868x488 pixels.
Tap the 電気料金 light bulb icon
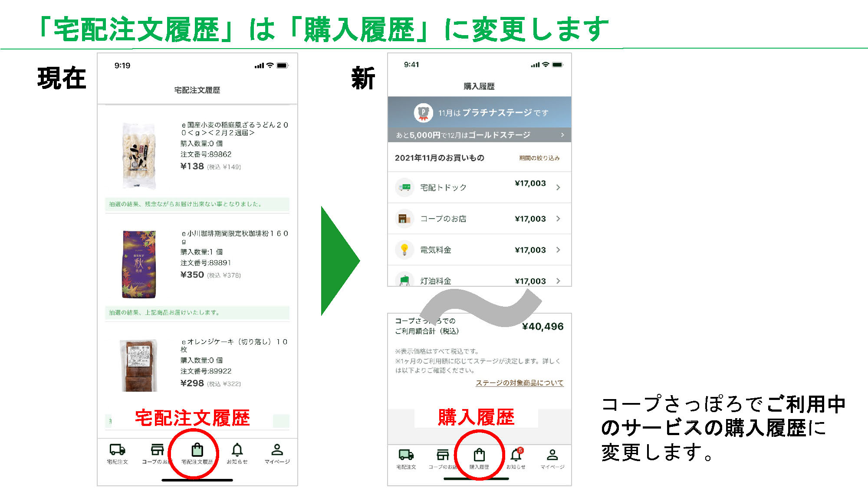[x=404, y=250]
